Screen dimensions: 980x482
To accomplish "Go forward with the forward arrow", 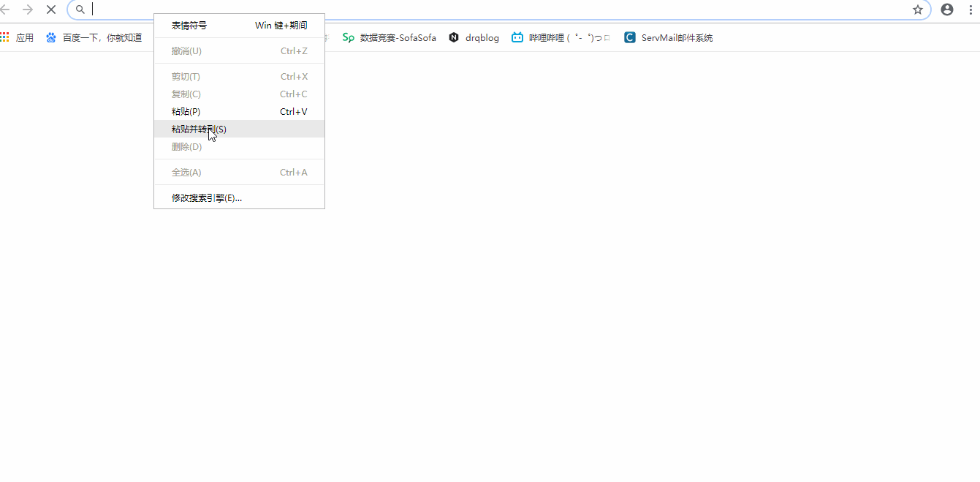I will tap(28, 10).
